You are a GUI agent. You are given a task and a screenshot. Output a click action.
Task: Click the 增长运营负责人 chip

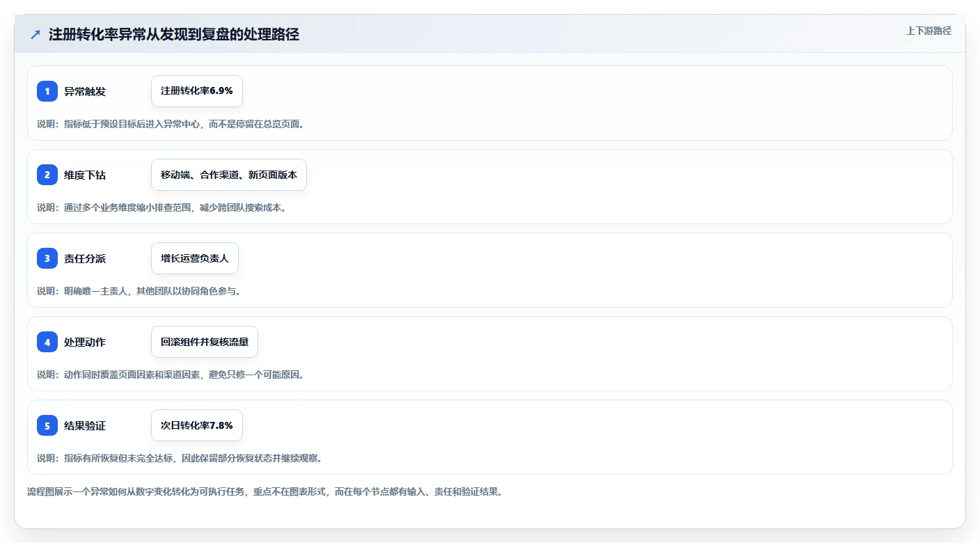click(x=195, y=258)
